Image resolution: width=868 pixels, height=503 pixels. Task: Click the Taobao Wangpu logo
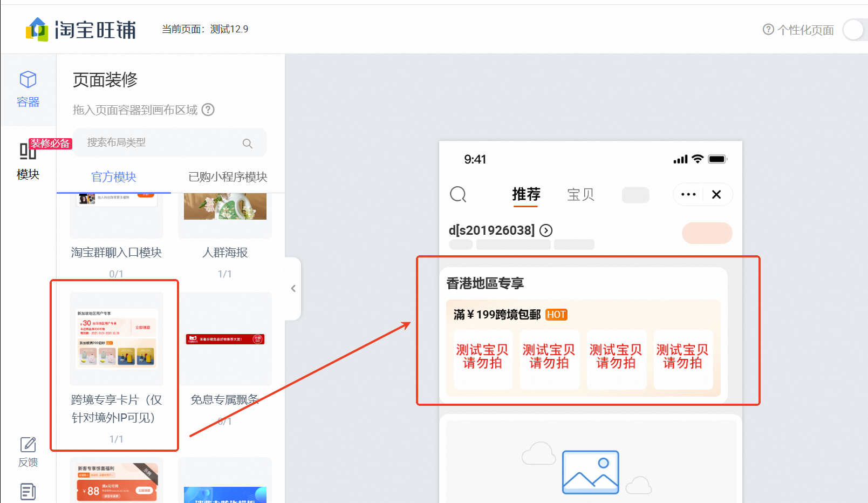81,30
